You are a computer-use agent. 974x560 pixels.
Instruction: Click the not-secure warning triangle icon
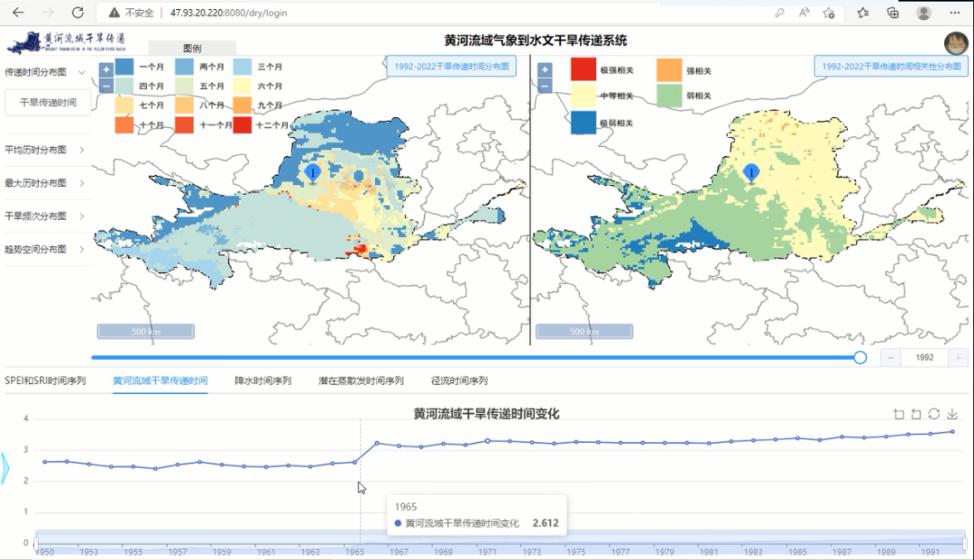click(x=115, y=13)
